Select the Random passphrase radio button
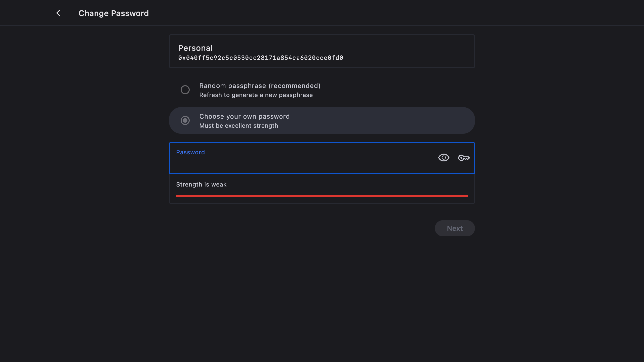The height and width of the screenshot is (362, 644). click(185, 90)
